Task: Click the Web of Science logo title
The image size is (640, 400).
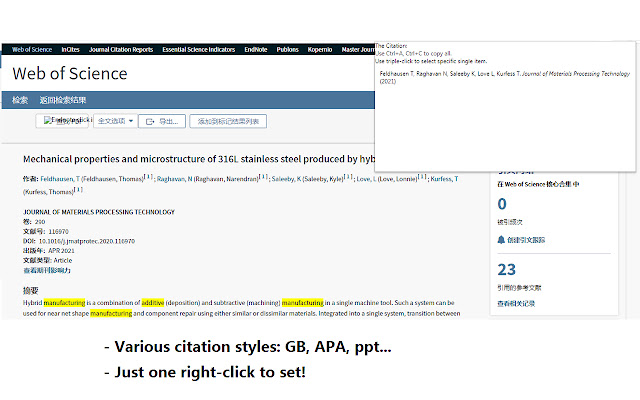Action: tap(70, 73)
